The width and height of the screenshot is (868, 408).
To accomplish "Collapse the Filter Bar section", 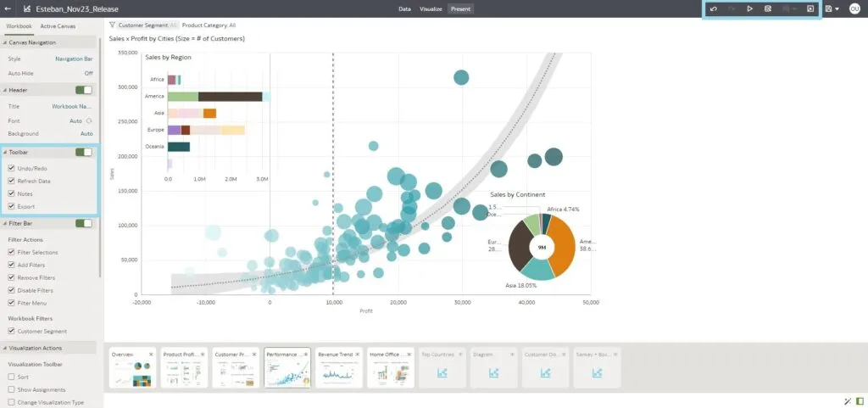I will pos(4,223).
